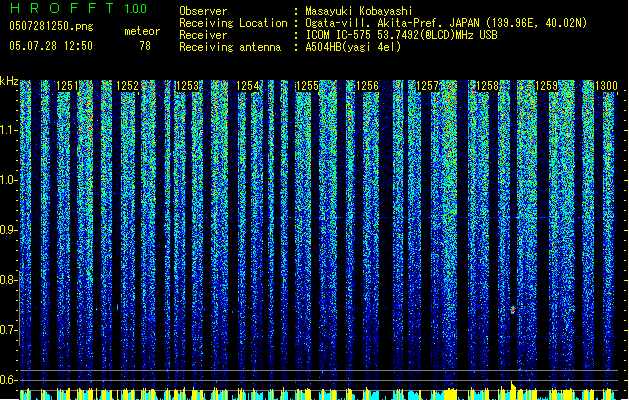Click the 1256 time marker
The height and width of the screenshot is (400, 629).
[x=367, y=86]
